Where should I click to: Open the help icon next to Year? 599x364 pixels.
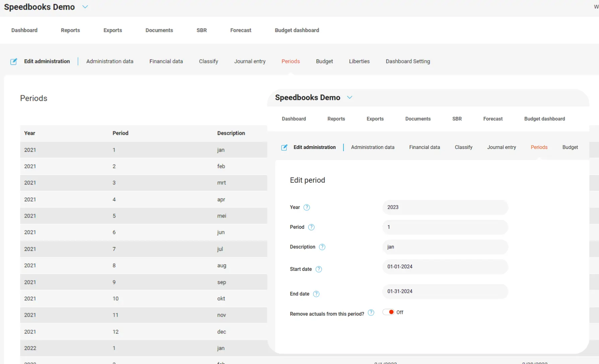pyautogui.click(x=307, y=207)
